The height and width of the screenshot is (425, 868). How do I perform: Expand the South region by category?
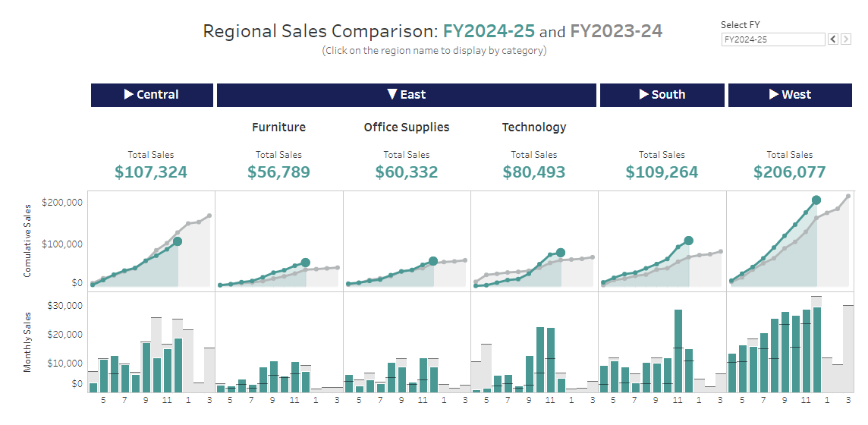click(x=662, y=95)
